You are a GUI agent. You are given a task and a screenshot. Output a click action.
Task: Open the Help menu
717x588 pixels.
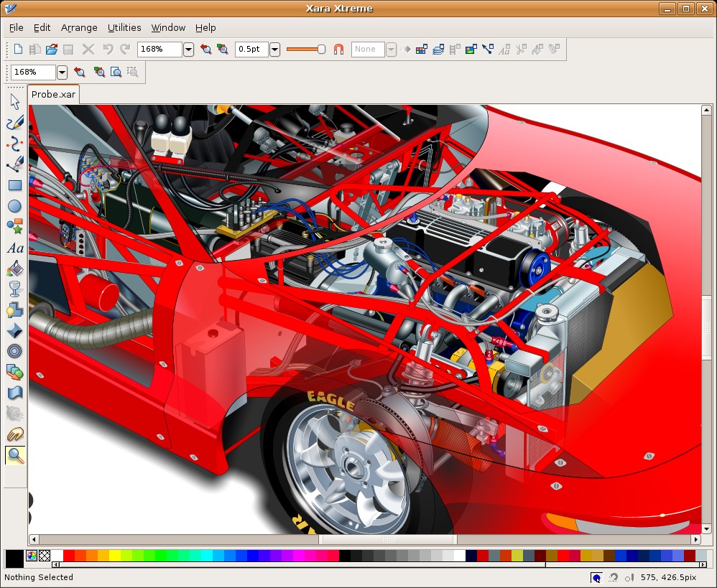tap(205, 28)
